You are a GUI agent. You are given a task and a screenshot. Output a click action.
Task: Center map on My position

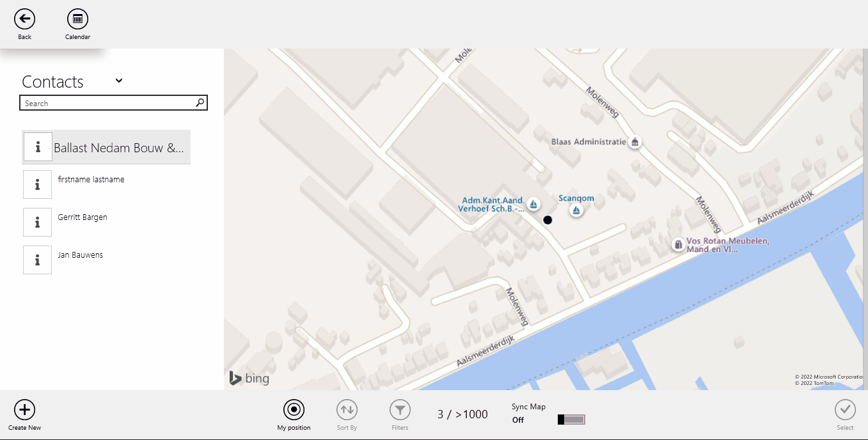tap(294, 410)
